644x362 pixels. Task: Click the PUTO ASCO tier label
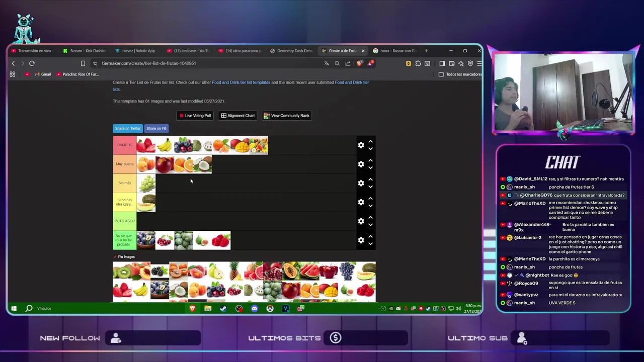point(125,221)
